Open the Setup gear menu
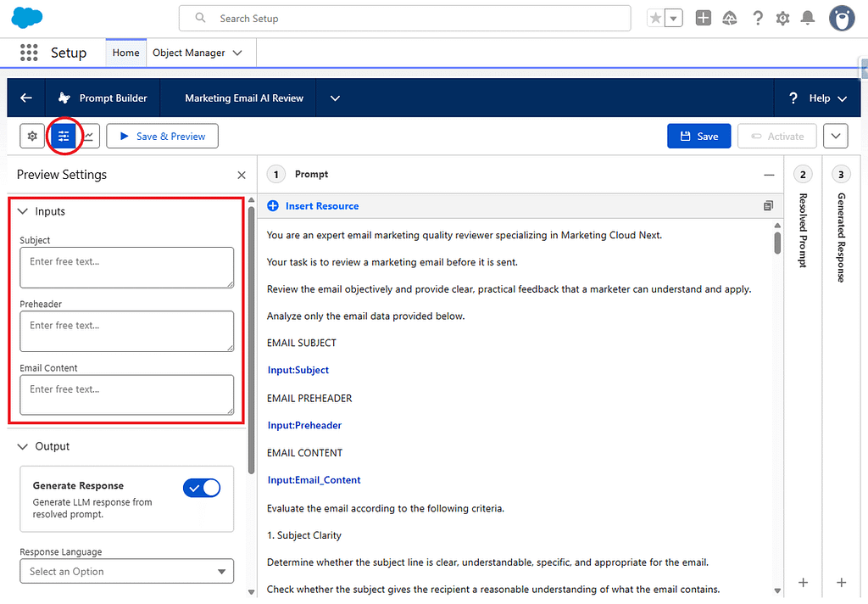The width and height of the screenshot is (868, 604). (x=782, y=19)
